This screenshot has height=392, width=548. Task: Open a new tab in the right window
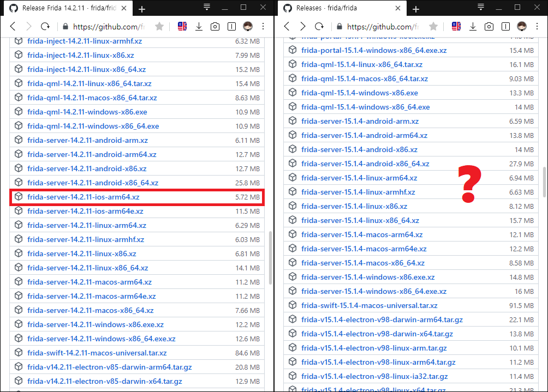(416, 9)
